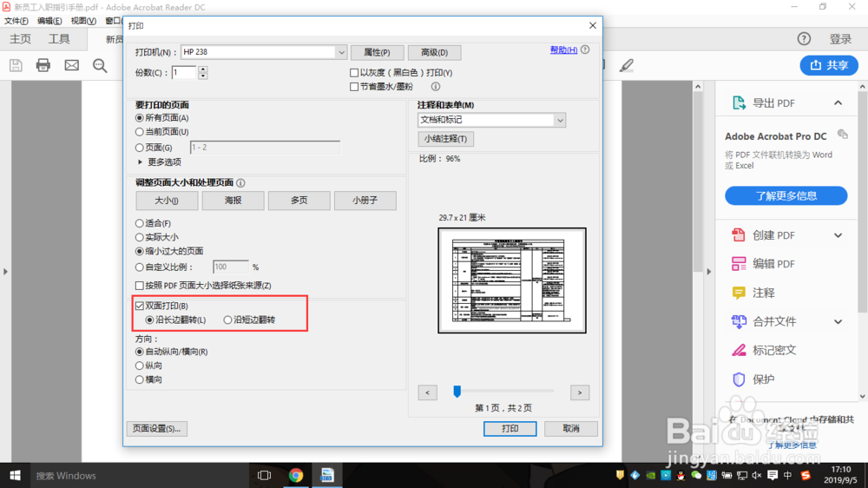This screenshot has height=488, width=868.
Task: Select 页面(G) radio button
Action: tap(140, 148)
